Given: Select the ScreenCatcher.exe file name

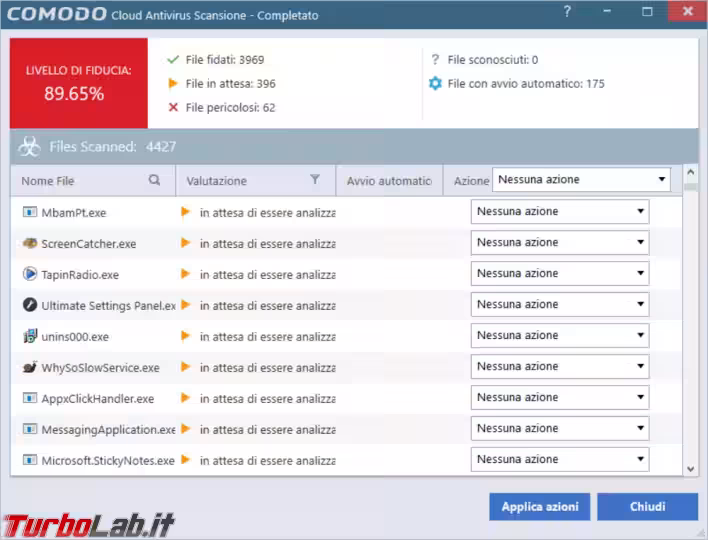Looking at the screenshot, I should (88, 244).
